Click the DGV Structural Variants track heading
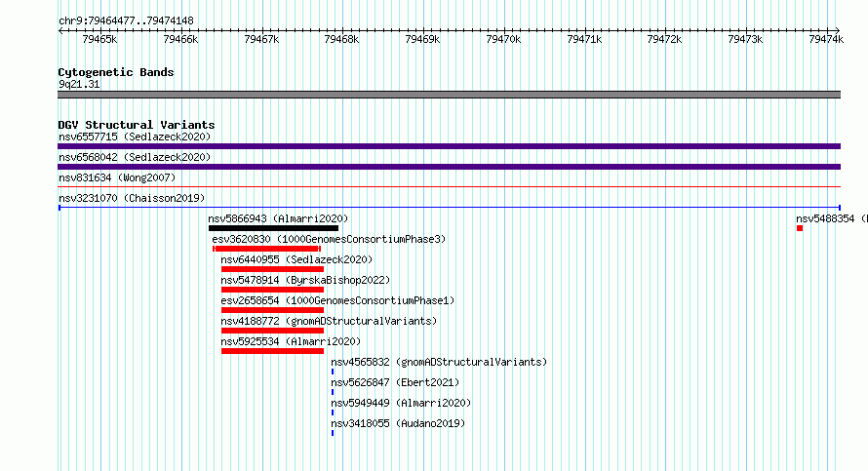The width and height of the screenshot is (868, 471). pos(137,125)
